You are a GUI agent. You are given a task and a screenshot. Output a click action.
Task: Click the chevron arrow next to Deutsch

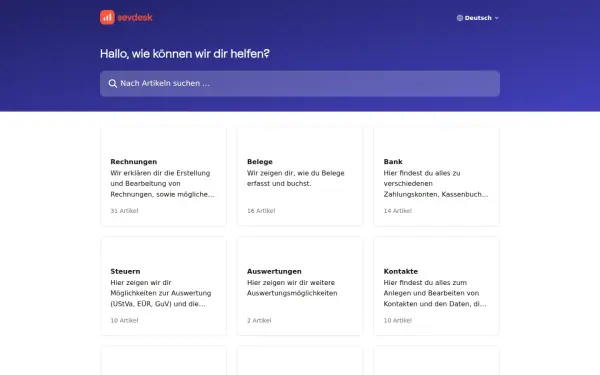tap(497, 18)
